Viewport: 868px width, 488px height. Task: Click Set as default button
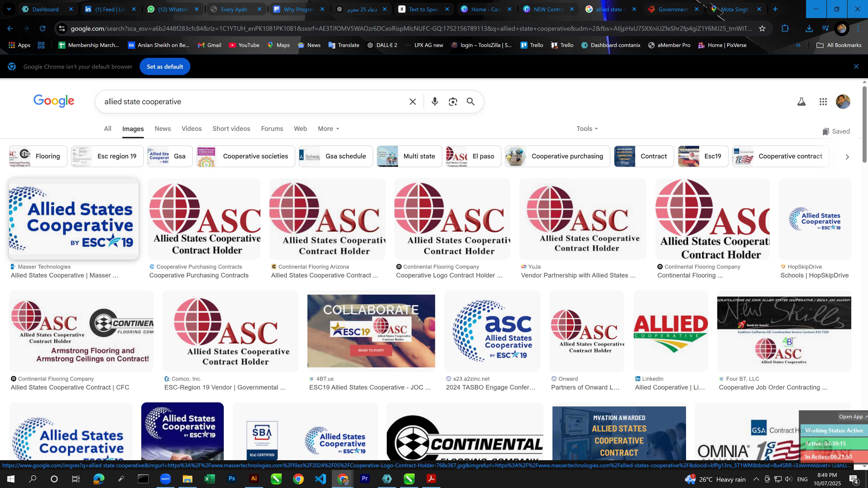coord(165,67)
